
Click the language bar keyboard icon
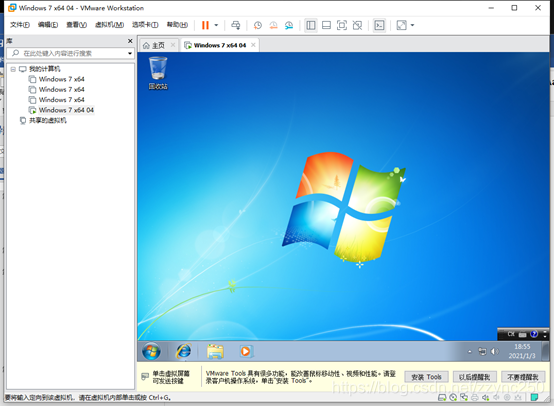[x=523, y=334]
